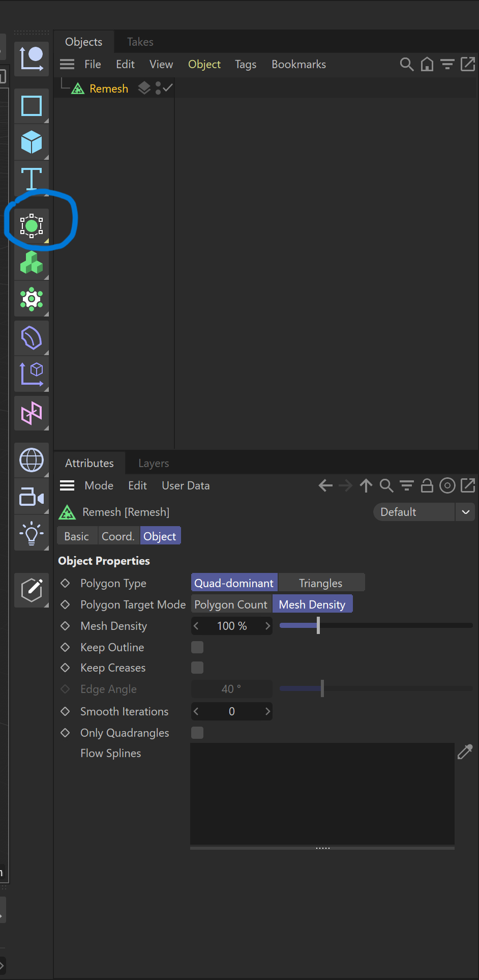Click the Light bulb icon
This screenshot has height=980, width=479.
tap(32, 533)
